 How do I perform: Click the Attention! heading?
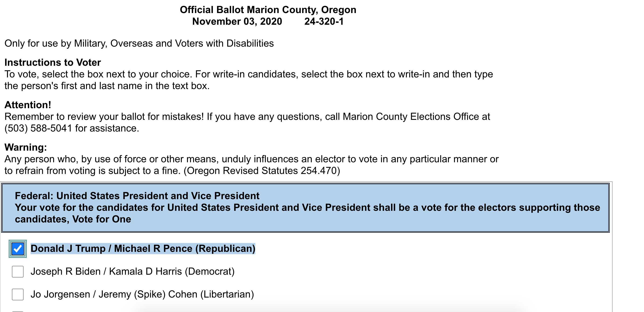click(28, 105)
